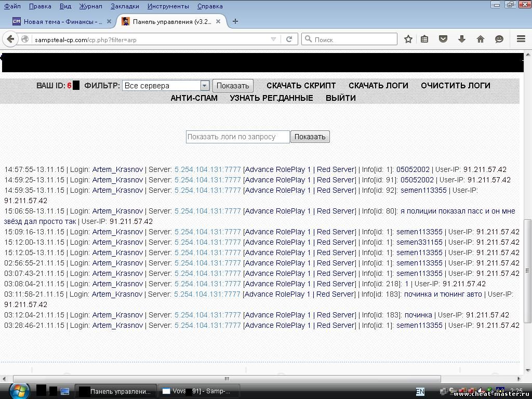532x399 pixels.
Task: Click the 'Показать логи по запросу' field
Action: [x=237, y=137]
